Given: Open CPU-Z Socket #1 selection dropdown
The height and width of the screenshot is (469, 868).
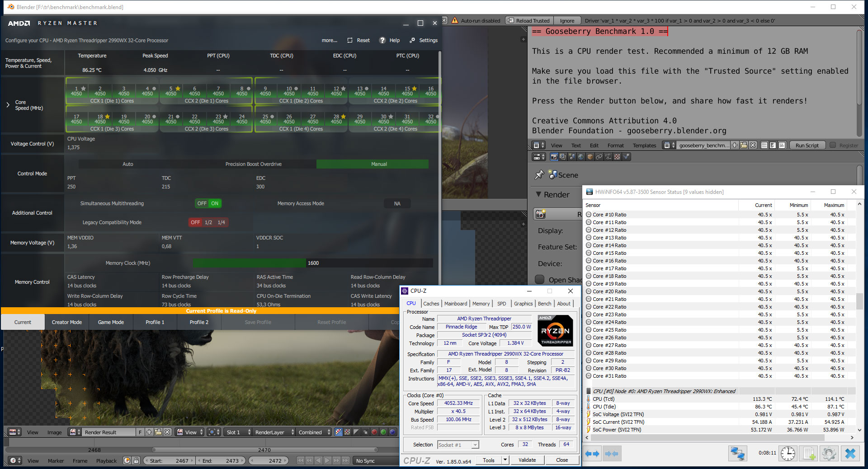Looking at the screenshot, I should (x=458, y=445).
